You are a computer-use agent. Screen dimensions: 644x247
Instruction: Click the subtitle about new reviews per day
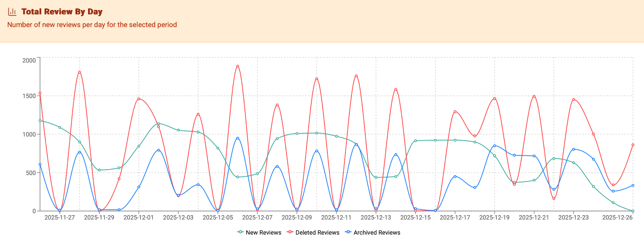click(92, 25)
